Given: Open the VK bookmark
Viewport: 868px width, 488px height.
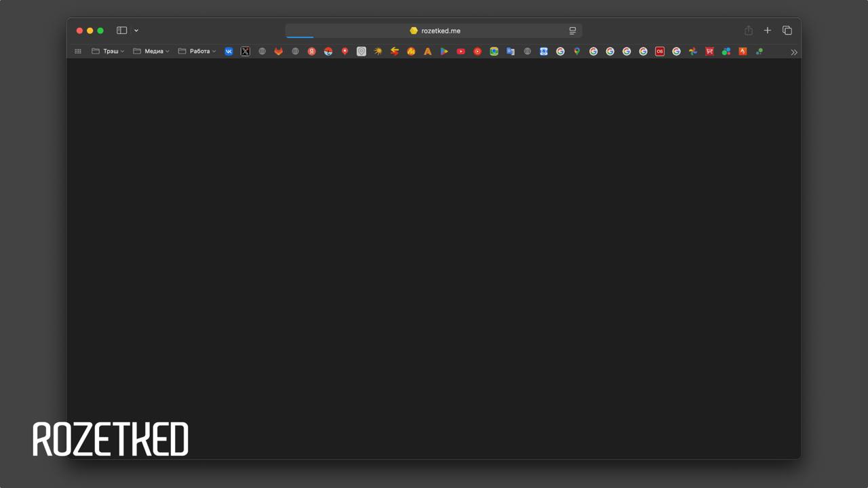Looking at the screenshot, I should pyautogui.click(x=229, y=52).
